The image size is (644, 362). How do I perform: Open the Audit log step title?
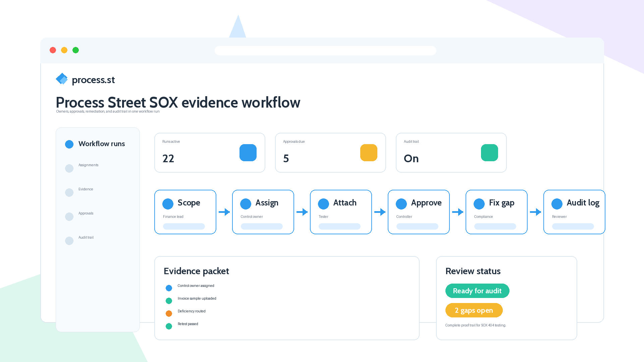[583, 203]
